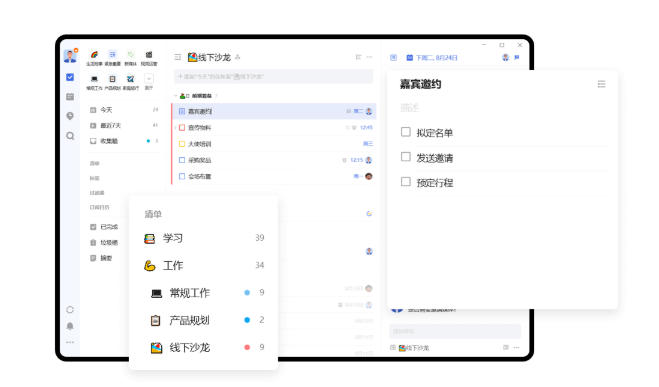The image size is (659, 387).
Task: Open 摘要 summary list
Action: point(105,258)
